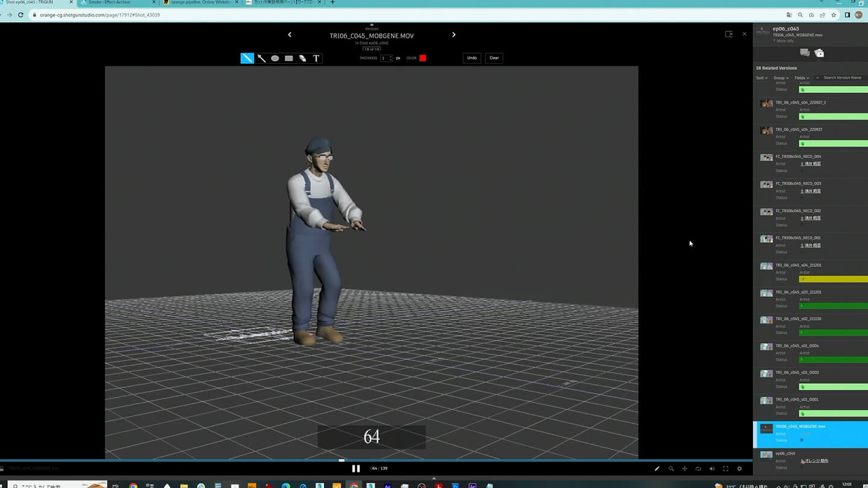The width and height of the screenshot is (868, 488).
Task: Reload the browser page
Action: click(20, 14)
